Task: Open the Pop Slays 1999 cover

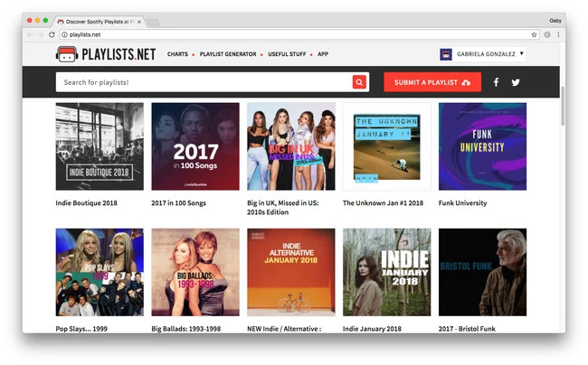Action: 100,272
